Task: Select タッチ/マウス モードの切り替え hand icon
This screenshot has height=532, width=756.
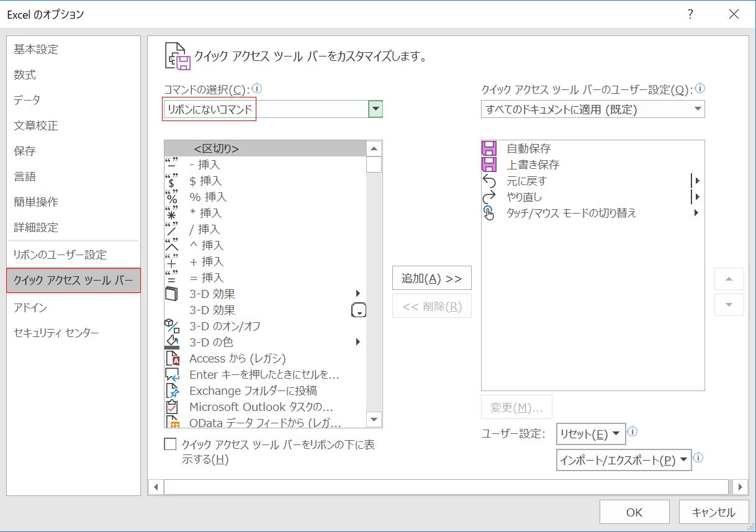Action: point(489,213)
